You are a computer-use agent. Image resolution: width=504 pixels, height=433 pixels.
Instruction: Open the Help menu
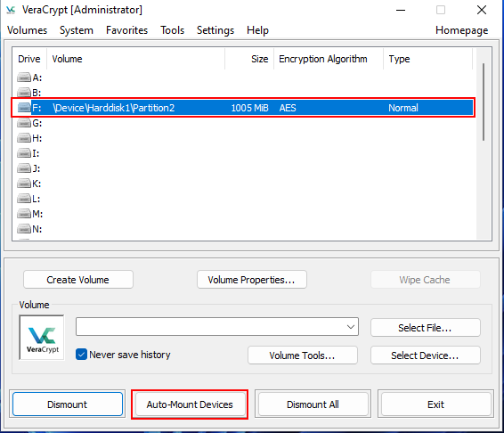pos(257,30)
